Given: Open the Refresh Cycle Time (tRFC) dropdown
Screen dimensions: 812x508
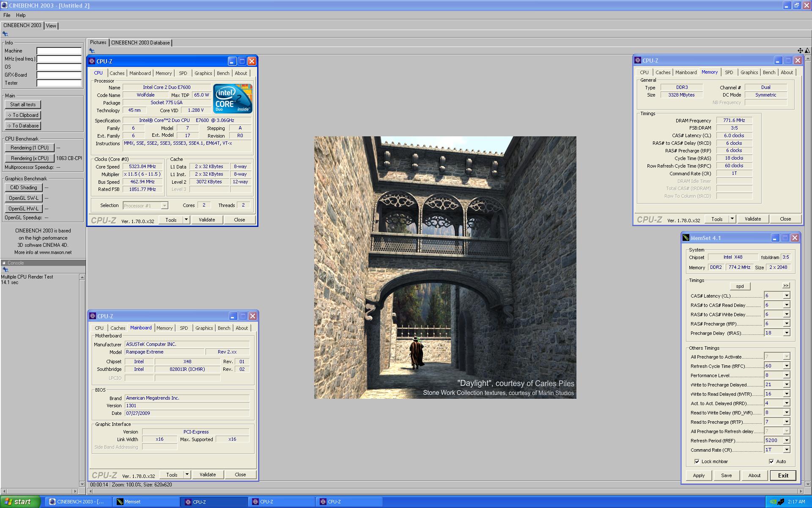Looking at the screenshot, I should [x=787, y=366].
